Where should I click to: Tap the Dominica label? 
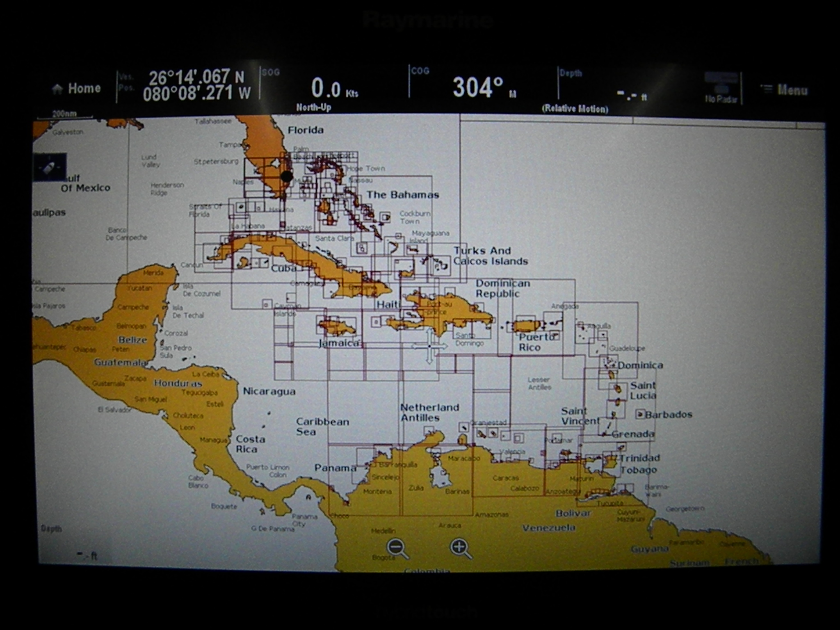tap(640, 365)
